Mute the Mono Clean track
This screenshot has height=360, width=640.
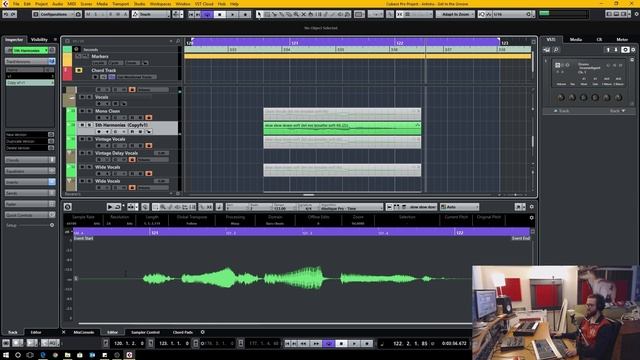pos(82,111)
